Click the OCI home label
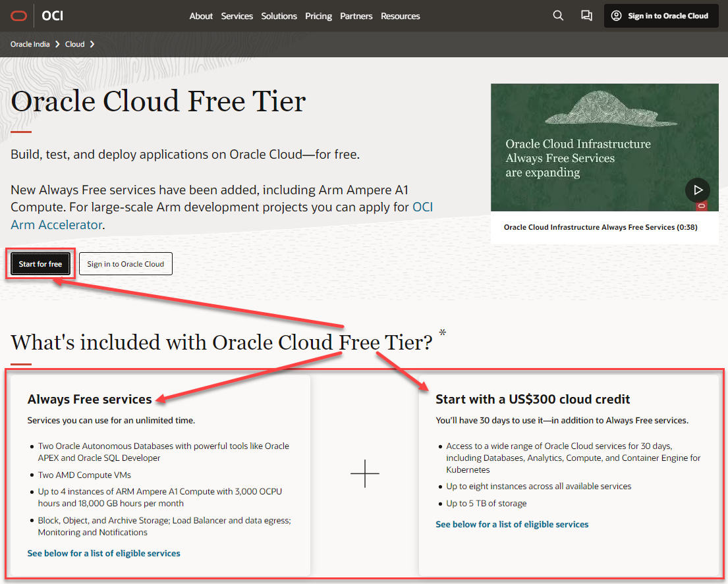Screen dimensions: 728x584 tap(53, 16)
